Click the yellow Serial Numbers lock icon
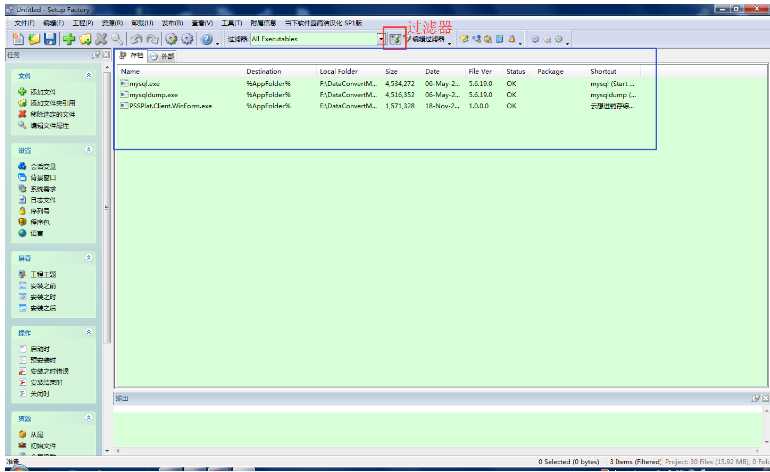Screen dimensions: 770x472 22,211
